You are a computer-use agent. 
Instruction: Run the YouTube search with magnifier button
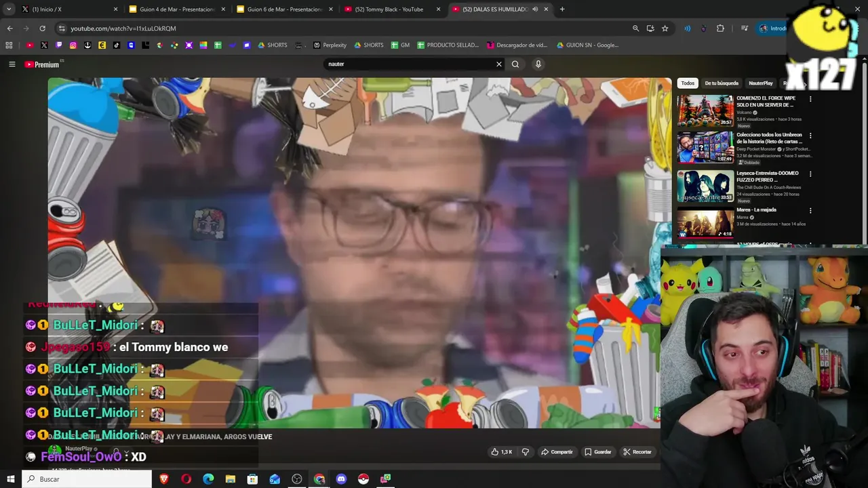515,64
